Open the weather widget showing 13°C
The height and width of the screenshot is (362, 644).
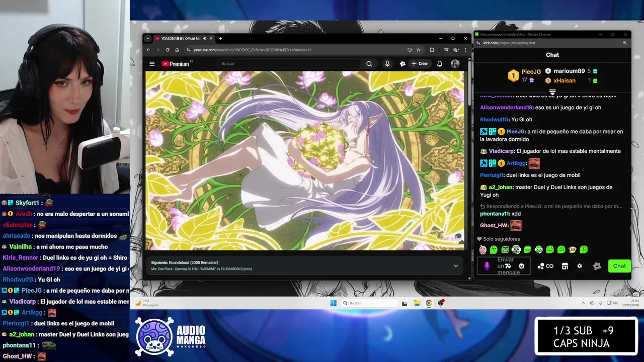[x=147, y=303]
